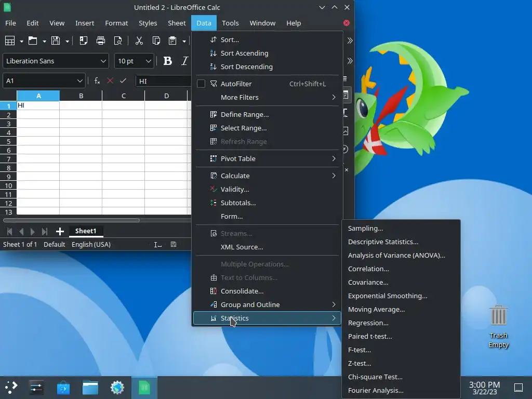Click English (USA) language in status bar

[91, 245]
